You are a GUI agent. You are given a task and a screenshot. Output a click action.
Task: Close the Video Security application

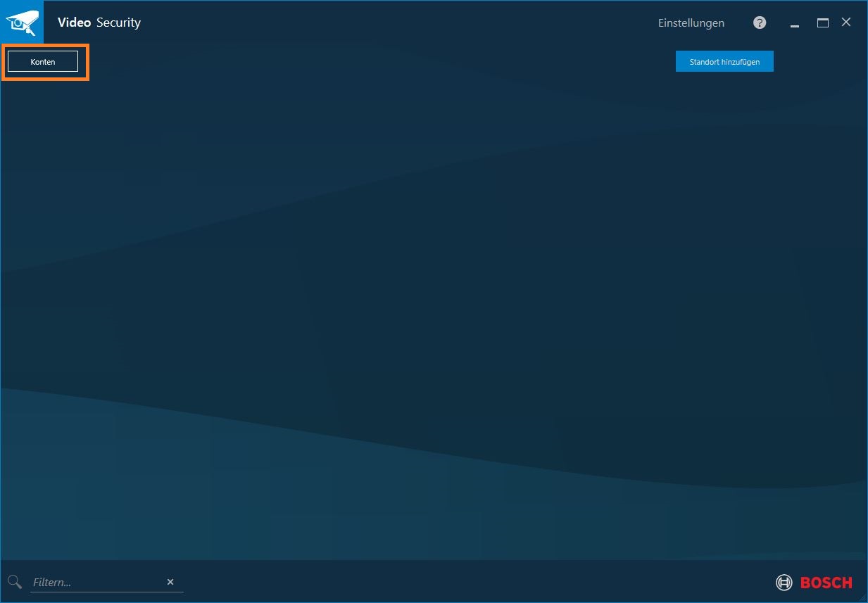pyautogui.click(x=845, y=22)
